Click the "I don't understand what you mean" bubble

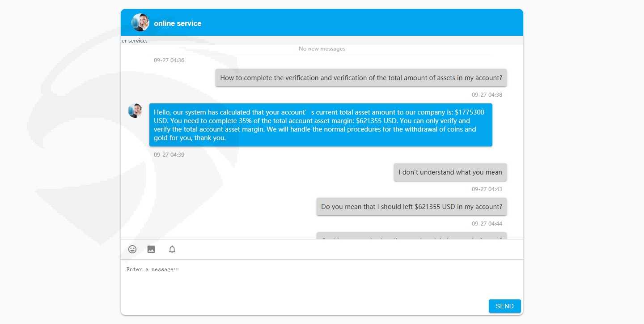450,172
